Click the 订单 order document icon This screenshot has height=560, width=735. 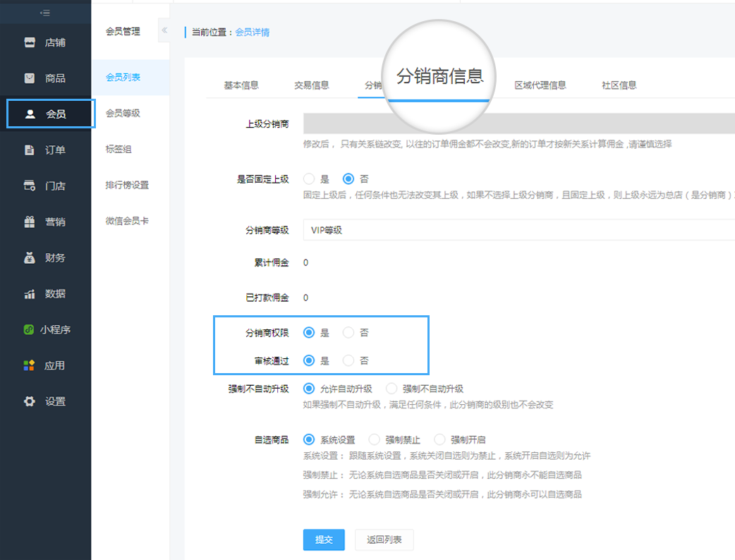click(30, 150)
